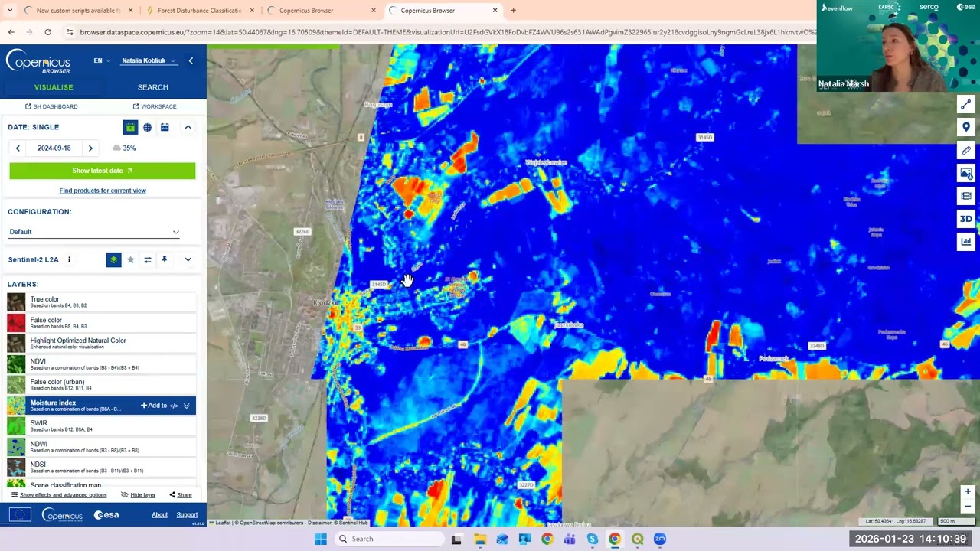This screenshot has height=551, width=980.
Task: Open the image download tool
Action: click(x=966, y=173)
